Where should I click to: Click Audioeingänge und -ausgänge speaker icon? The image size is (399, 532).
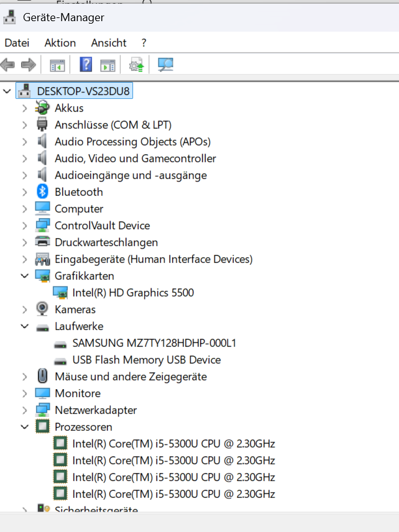point(42,175)
